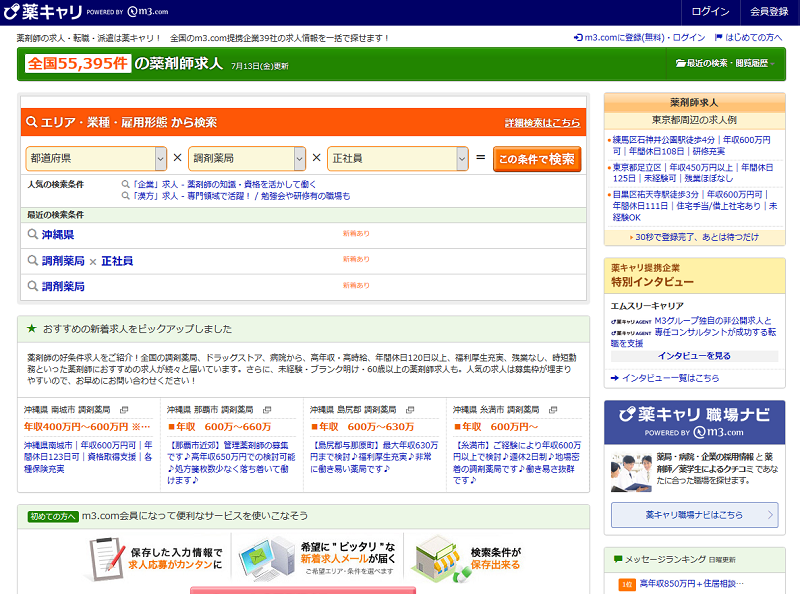Click the エムスリーキャリア heading

click(x=647, y=306)
